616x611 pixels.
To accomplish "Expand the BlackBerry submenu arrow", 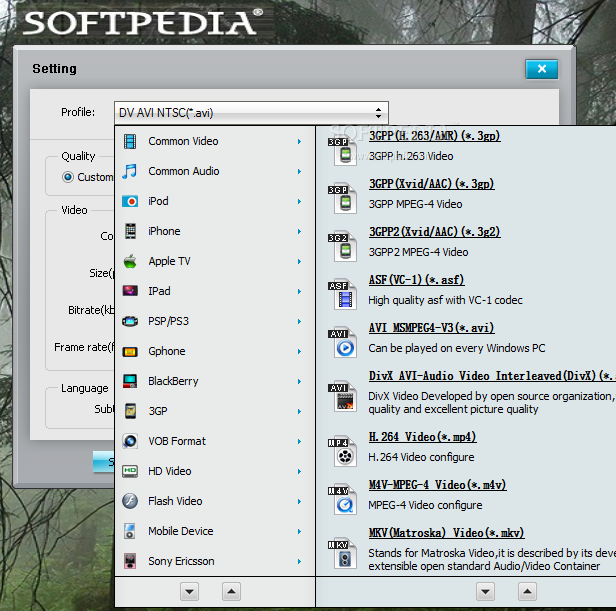I will pos(299,382).
